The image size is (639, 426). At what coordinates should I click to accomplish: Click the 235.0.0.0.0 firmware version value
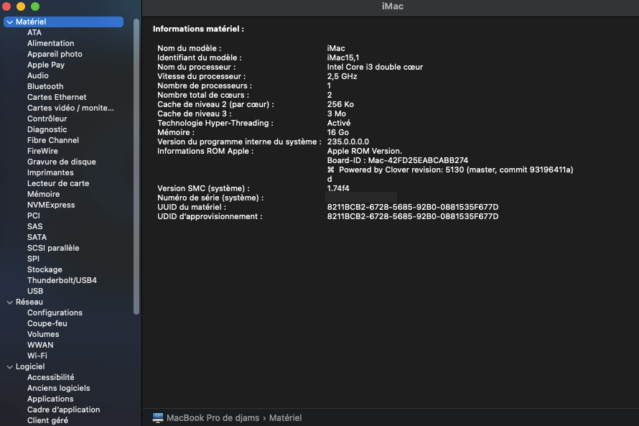coord(348,142)
